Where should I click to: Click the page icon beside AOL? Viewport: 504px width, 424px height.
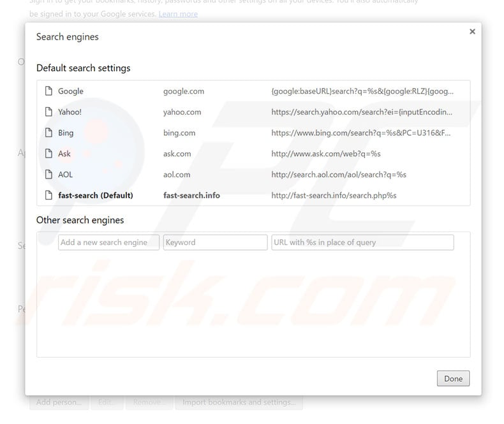tap(48, 175)
